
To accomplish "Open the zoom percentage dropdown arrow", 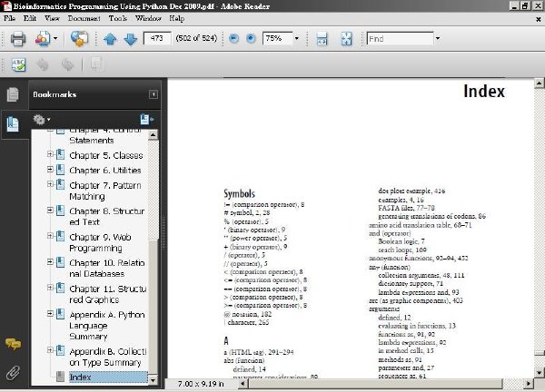I will pos(296,38).
